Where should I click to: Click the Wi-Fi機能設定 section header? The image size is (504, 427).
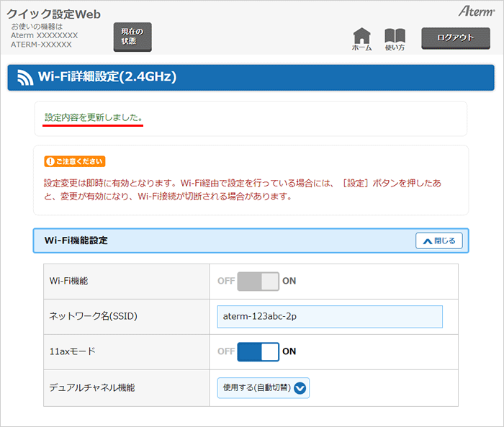[76, 241]
